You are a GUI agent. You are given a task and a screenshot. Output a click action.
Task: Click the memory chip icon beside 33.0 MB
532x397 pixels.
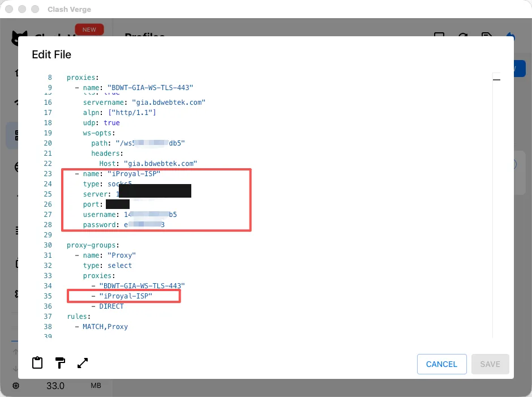point(16,386)
